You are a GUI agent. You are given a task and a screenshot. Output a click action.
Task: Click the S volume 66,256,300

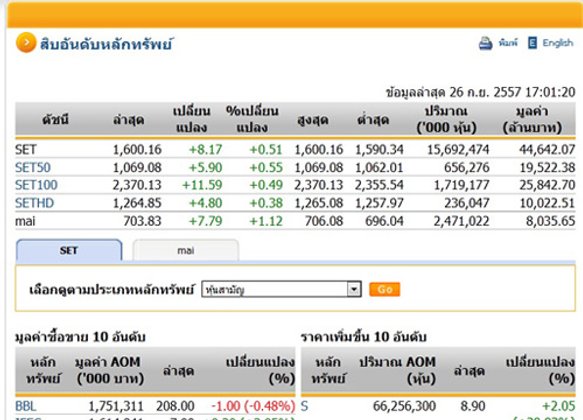(404, 406)
